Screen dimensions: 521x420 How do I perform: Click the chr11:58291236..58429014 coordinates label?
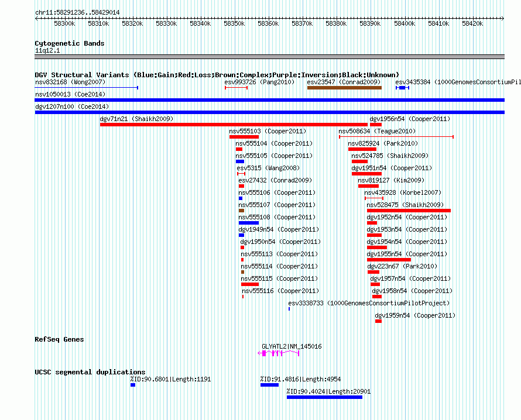[77, 12]
